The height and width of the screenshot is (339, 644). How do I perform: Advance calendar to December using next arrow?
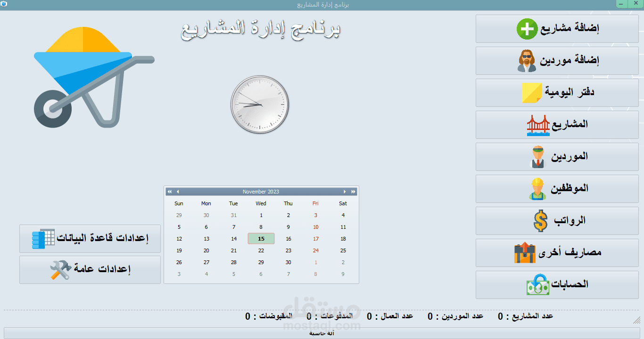(x=345, y=192)
